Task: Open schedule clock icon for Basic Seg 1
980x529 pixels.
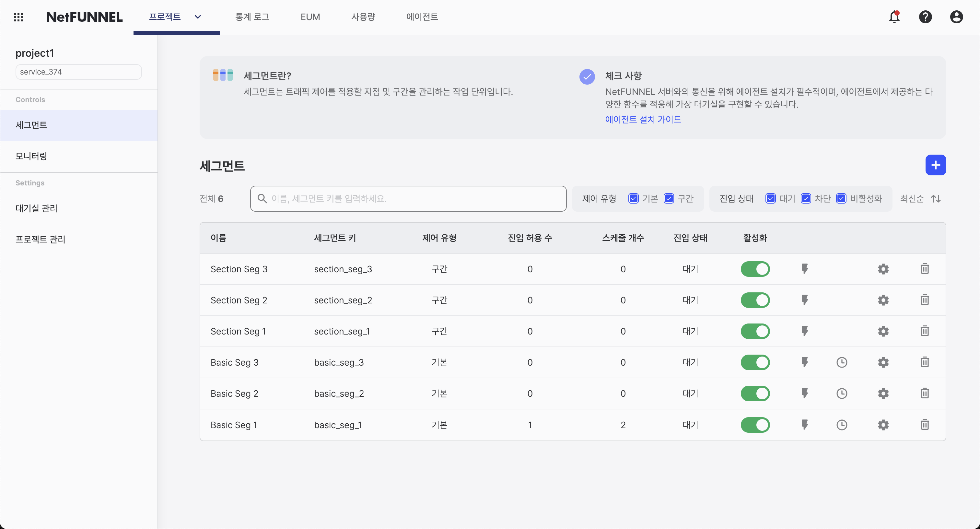Action: 842,425
